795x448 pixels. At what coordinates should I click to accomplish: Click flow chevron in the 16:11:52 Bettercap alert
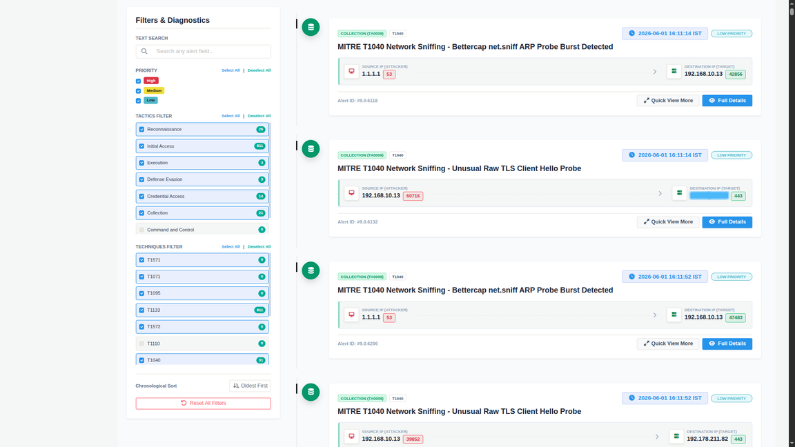coord(655,315)
